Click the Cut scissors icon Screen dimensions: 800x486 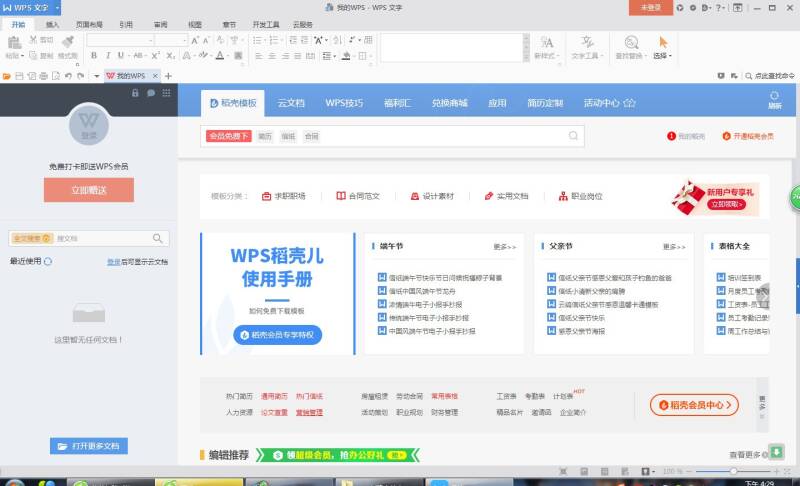point(33,40)
